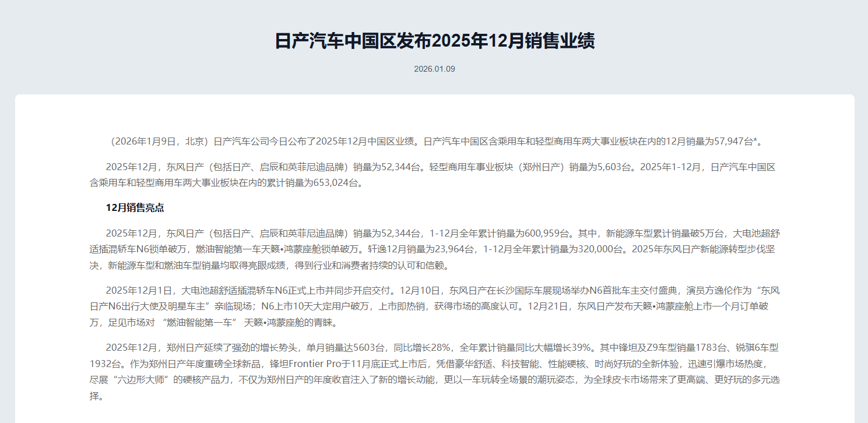Click the bold heading "12月销售亮点"
The height and width of the screenshot is (423, 868).
coord(135,208)
